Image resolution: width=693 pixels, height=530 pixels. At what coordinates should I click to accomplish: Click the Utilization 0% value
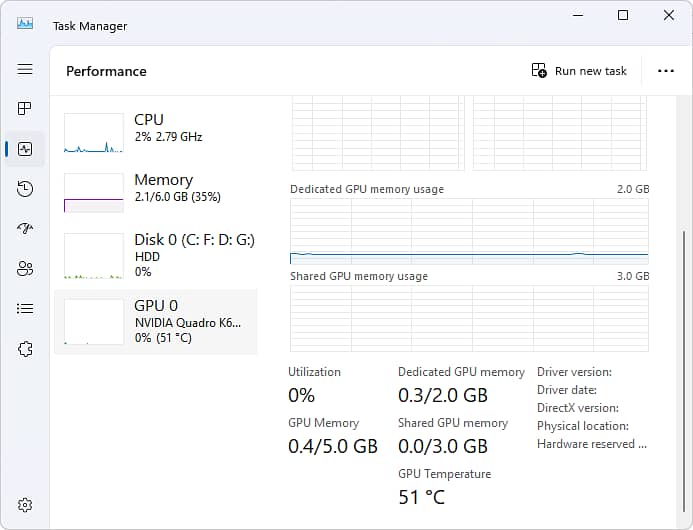(x=301, y=395)
